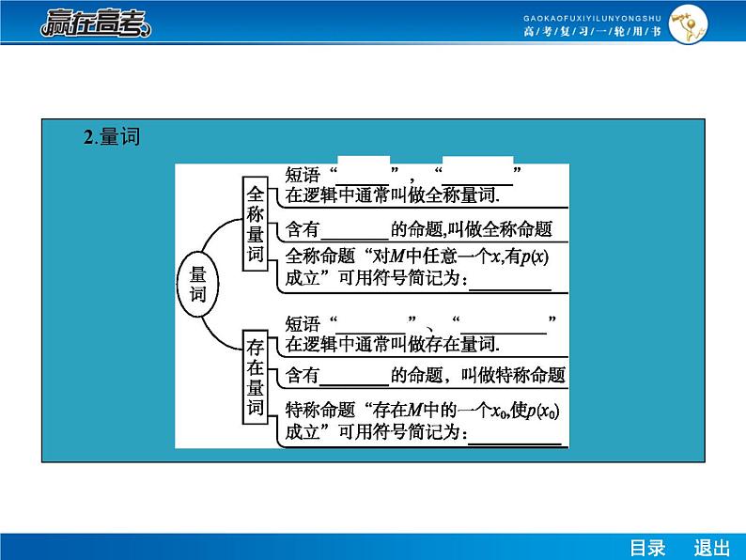Click the blank after 特称命题 可用符号简记为

pyautogui.click(x=515, y=435)
